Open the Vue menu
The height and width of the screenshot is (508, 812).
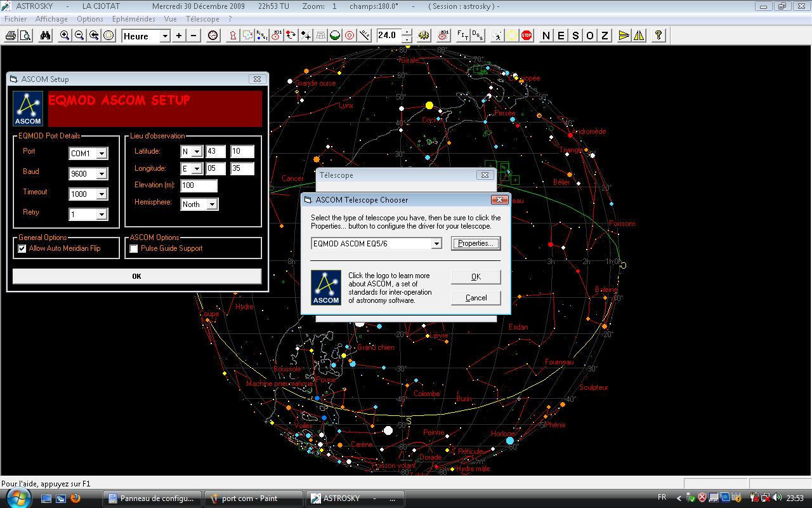coord(170,19)
